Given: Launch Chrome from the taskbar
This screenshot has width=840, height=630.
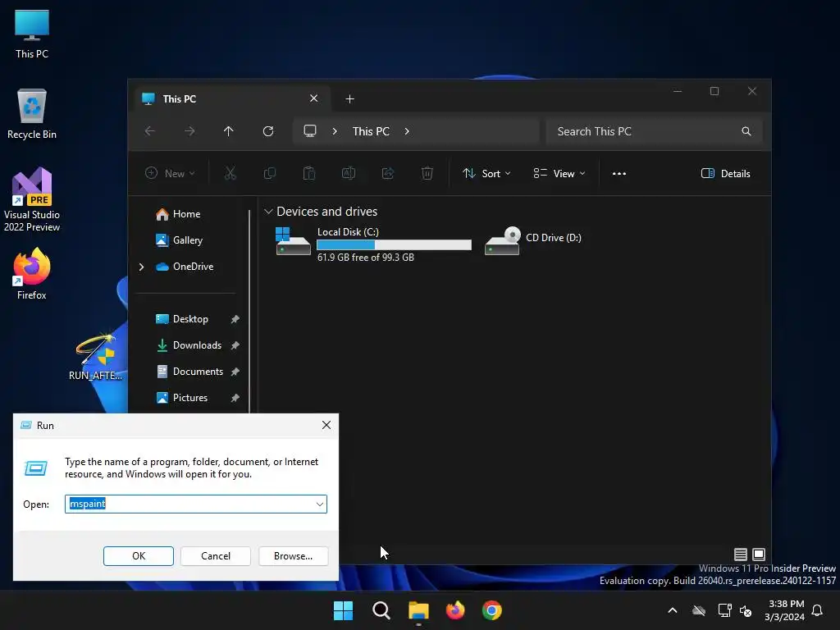Looking at the screenshot, I should (492, 610).
